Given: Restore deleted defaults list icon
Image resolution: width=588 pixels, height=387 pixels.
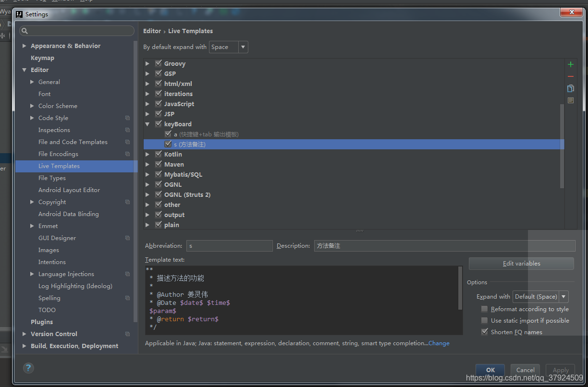Looking at the screenshot, I should pos(571,100).
